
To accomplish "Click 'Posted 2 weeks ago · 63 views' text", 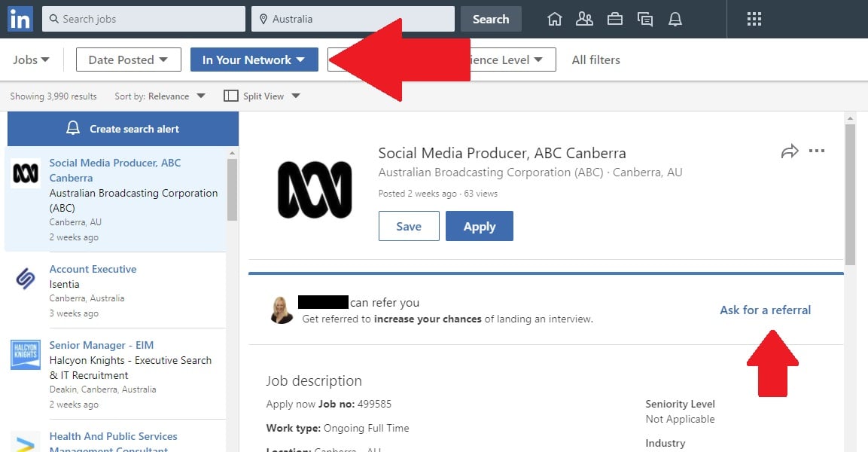I will pos(438,194).
